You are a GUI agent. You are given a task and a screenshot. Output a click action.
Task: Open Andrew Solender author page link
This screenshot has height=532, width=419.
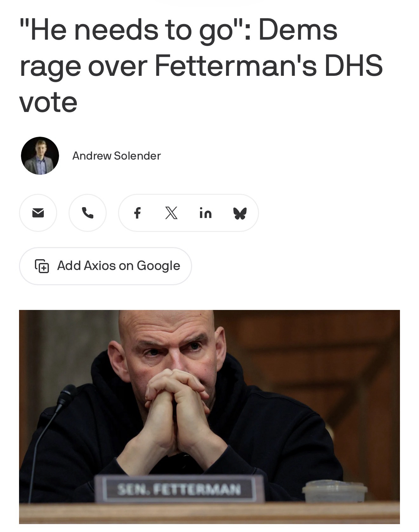click(x=116, y=156)
